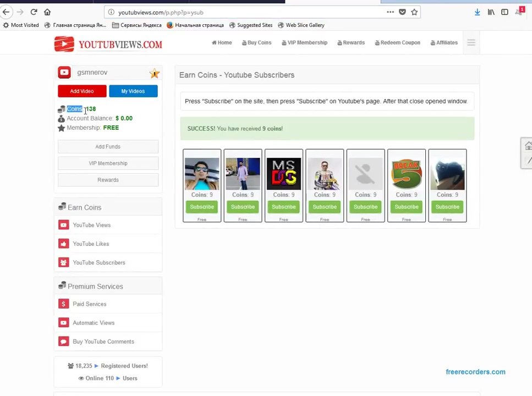Toggle the sidebar view icon
Screen dimensions: 532x396
504,12
